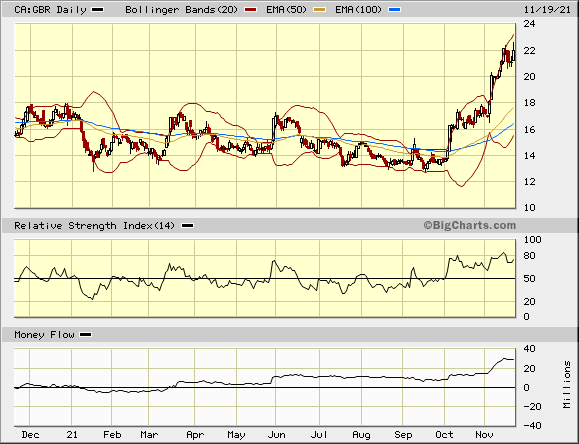Click the 24 price axis label
The image size is (579, 444).
[x=529, y=24]
